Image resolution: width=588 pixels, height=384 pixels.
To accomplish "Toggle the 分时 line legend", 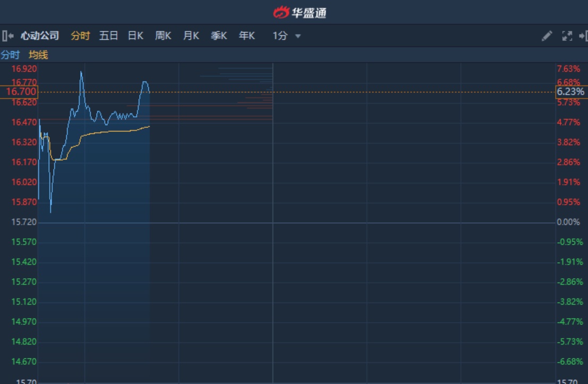I will [10, 55].
